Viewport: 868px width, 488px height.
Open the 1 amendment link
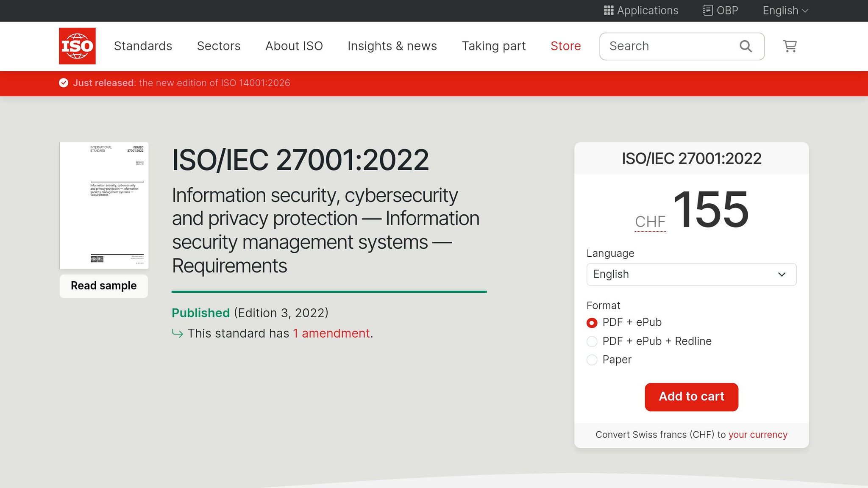[x=331, y=333]
